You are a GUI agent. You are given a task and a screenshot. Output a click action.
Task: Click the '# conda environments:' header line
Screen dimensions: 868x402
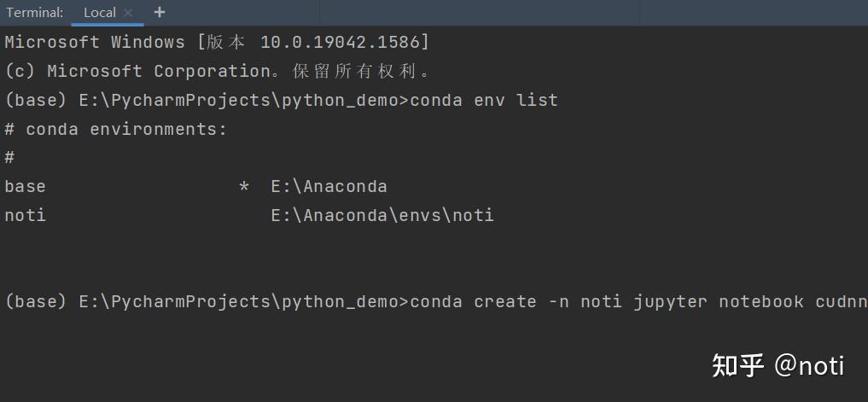(116, 130)
